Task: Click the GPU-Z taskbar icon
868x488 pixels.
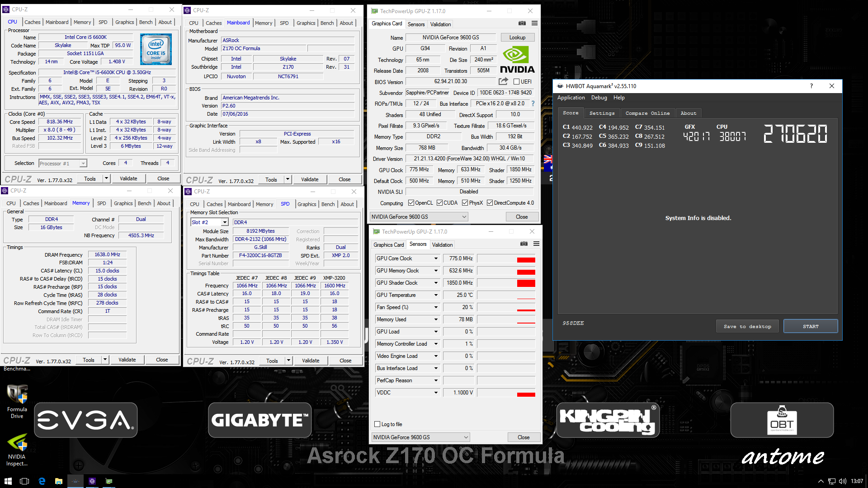Action: point(109,481)
